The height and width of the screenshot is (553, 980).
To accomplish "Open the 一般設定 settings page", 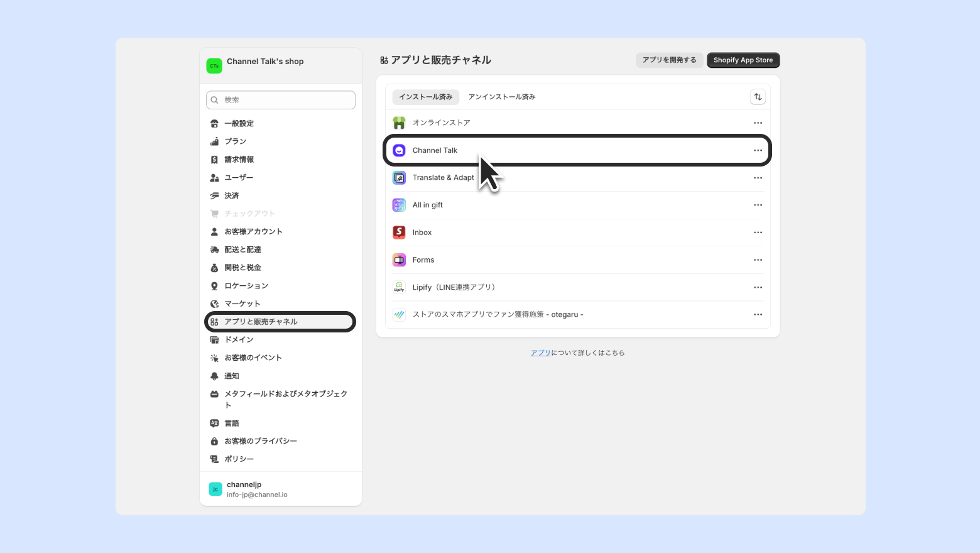I will 239,124.
